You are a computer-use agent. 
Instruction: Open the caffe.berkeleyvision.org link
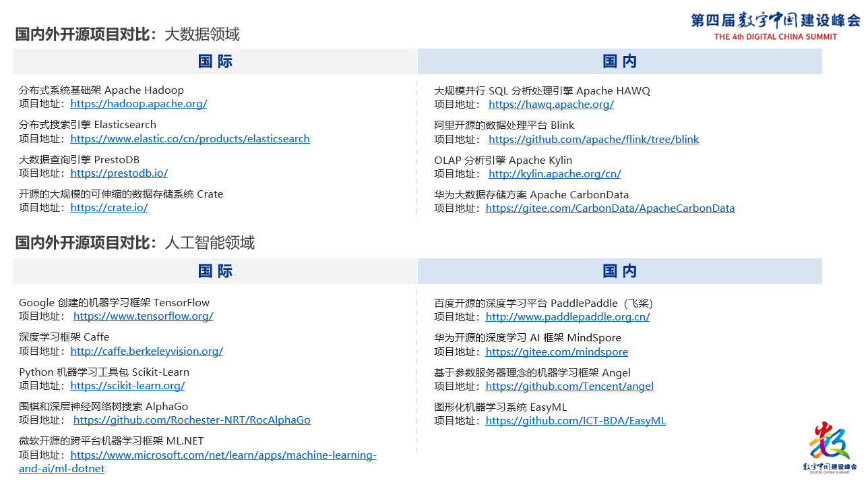point(146,351)
